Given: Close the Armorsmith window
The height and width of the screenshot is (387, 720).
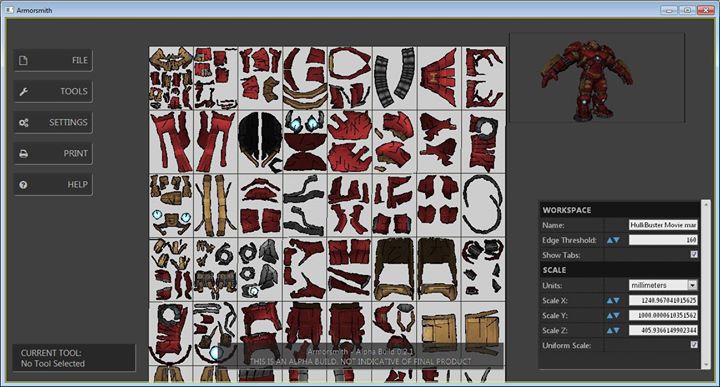Looking at the screenshot, I should pyautogui.click(x=705, y=10).
